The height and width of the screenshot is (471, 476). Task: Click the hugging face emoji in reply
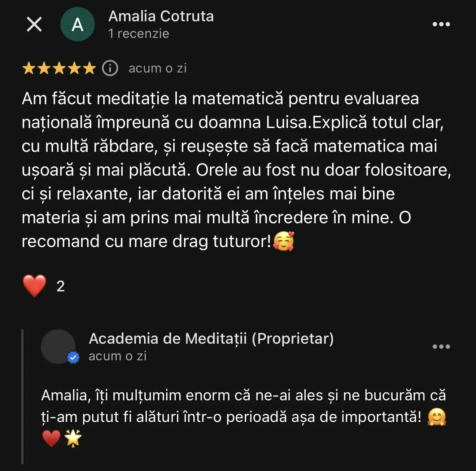click(437, 417)
